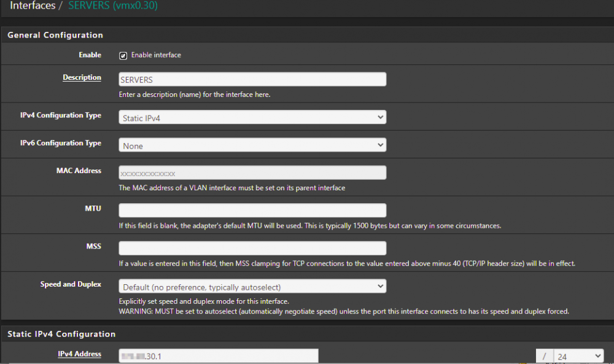
Task: Toggle the Enable interface checkbox
Action: [x=123, y=56]
